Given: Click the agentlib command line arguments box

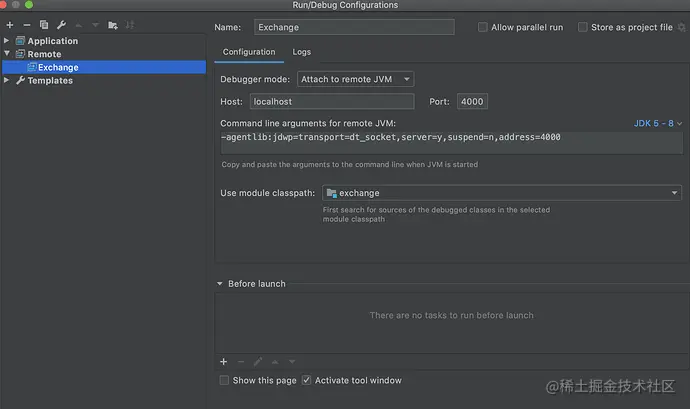Looking at the screenshot, I should [451, 143].
